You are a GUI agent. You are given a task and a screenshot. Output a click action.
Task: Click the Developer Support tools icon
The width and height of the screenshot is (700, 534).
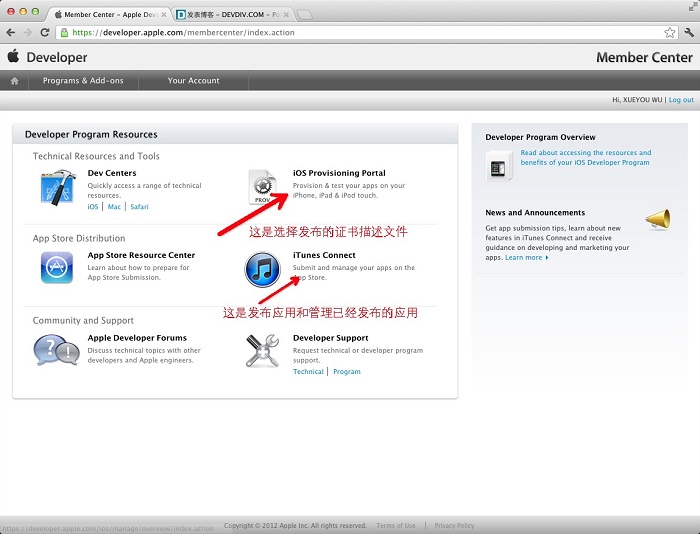pyautogui.click(x=262, y=351)
